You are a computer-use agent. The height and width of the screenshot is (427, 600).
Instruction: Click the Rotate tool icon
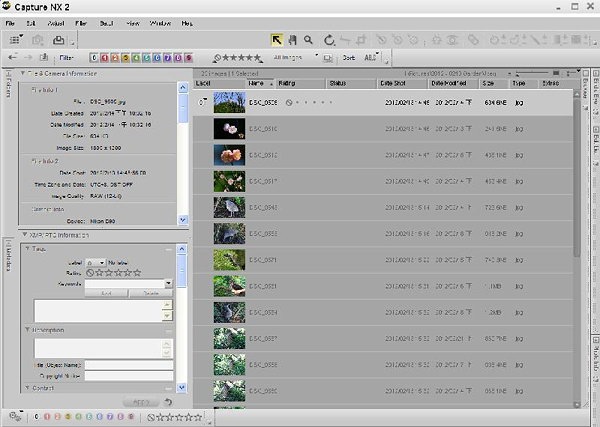tap(329, 40)
